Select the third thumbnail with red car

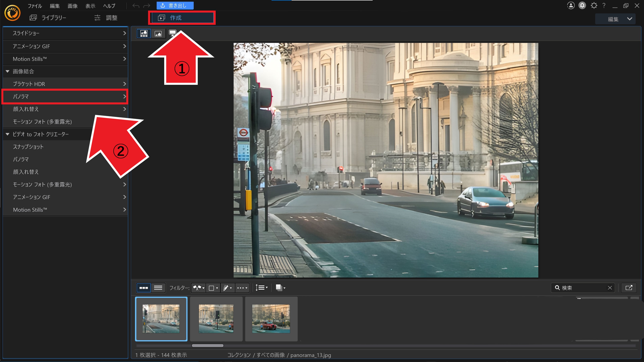[271, 319]
